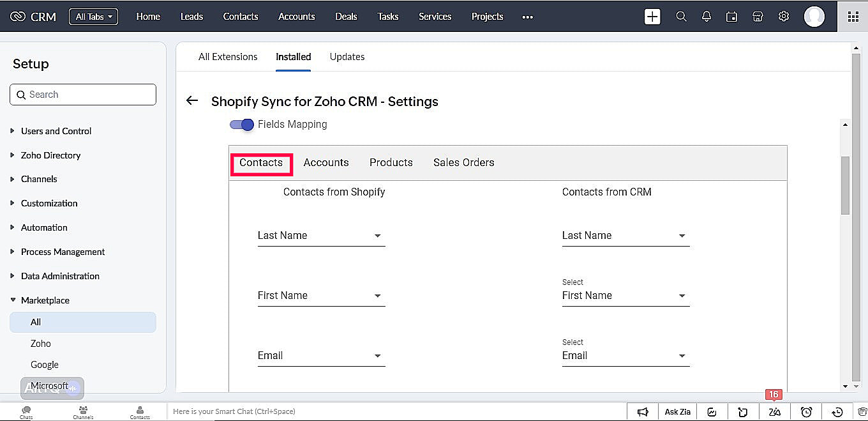The width and height of the screenshot is (868, 421).
Task: Open Contacts in the bottom bar
Action: pos(140,412)
